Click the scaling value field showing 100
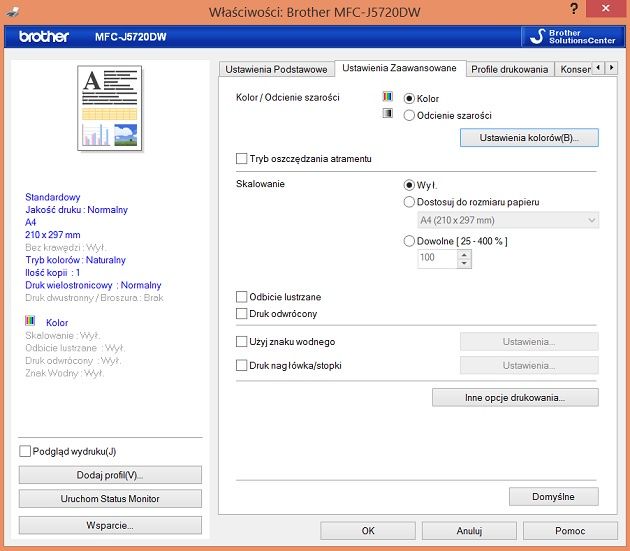630x551 pixels. coord(437,259)
